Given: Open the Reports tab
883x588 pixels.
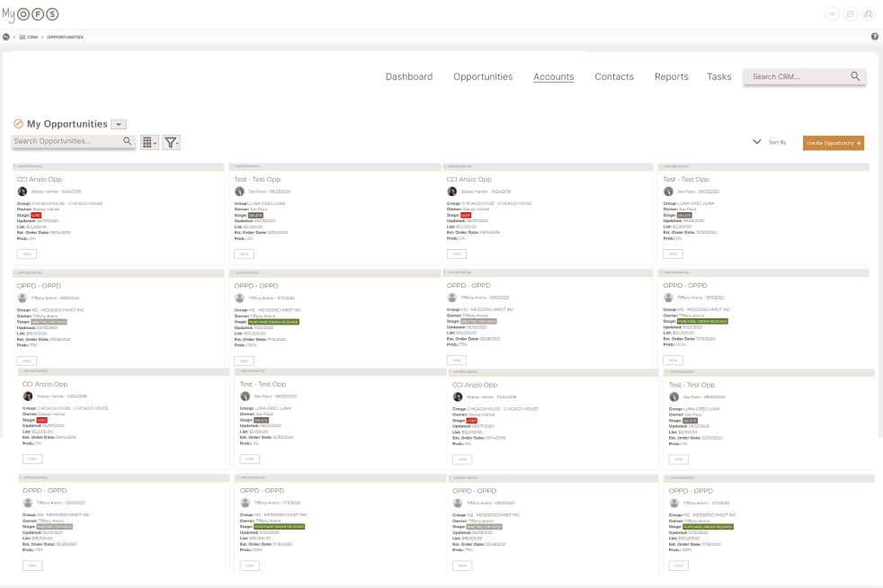Looking at the screenshot, I should (x=672, y=76).
